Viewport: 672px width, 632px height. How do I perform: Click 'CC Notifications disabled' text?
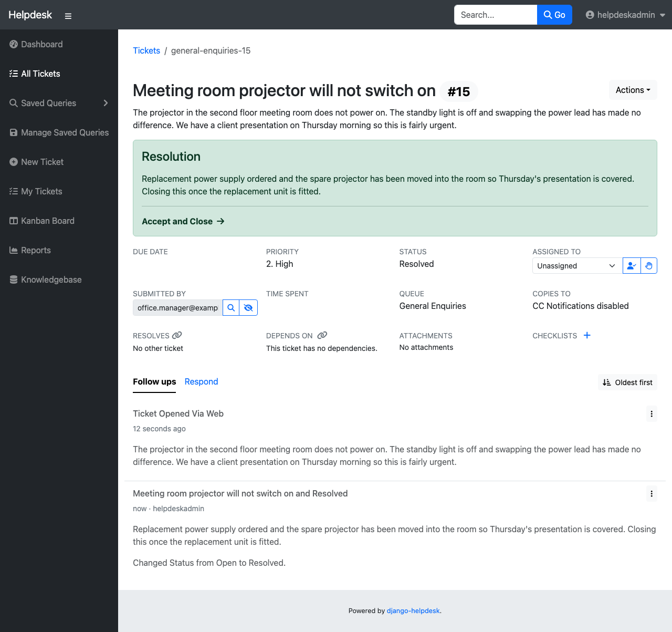coord(581,306)
